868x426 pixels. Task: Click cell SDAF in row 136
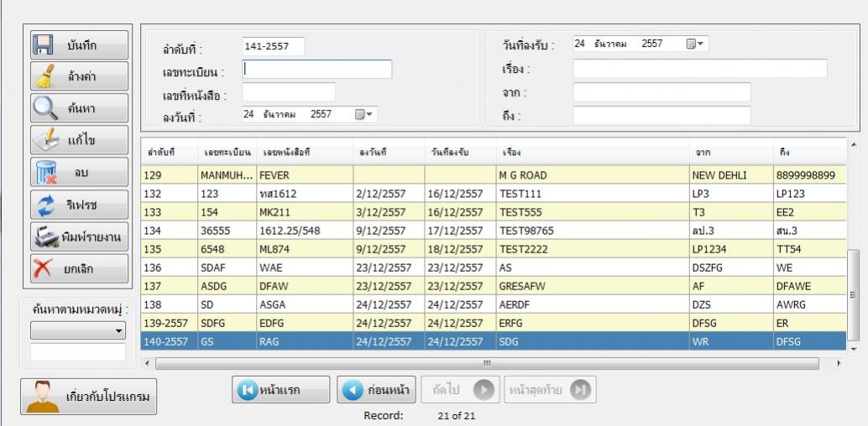coord(227,268)
